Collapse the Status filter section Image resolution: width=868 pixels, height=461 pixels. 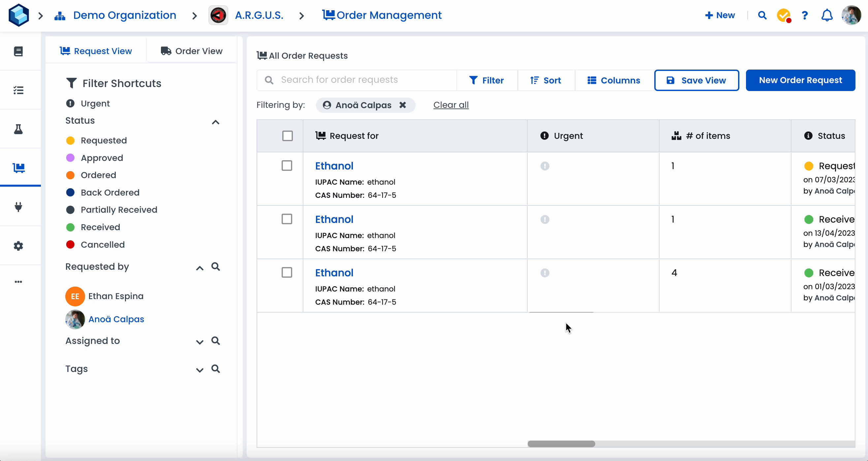tap(215, 122)
